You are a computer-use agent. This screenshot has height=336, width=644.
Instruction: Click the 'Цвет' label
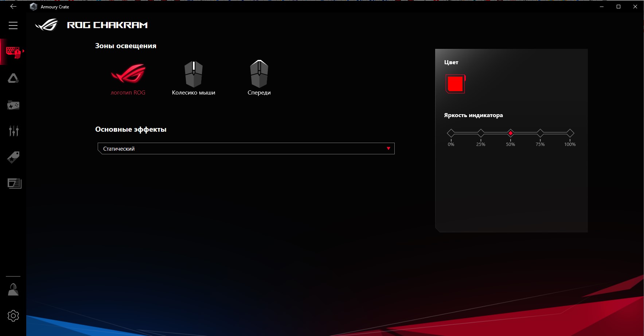[451, 62]
